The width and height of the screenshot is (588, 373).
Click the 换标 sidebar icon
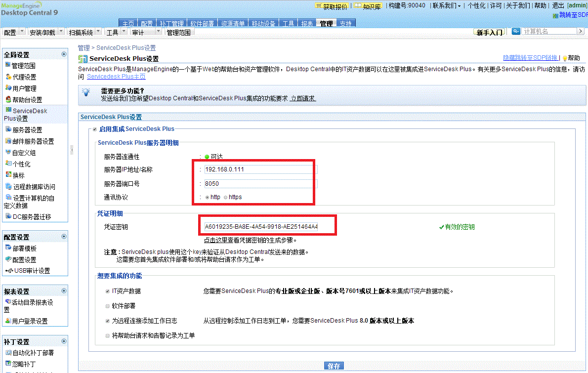[9, 175]
